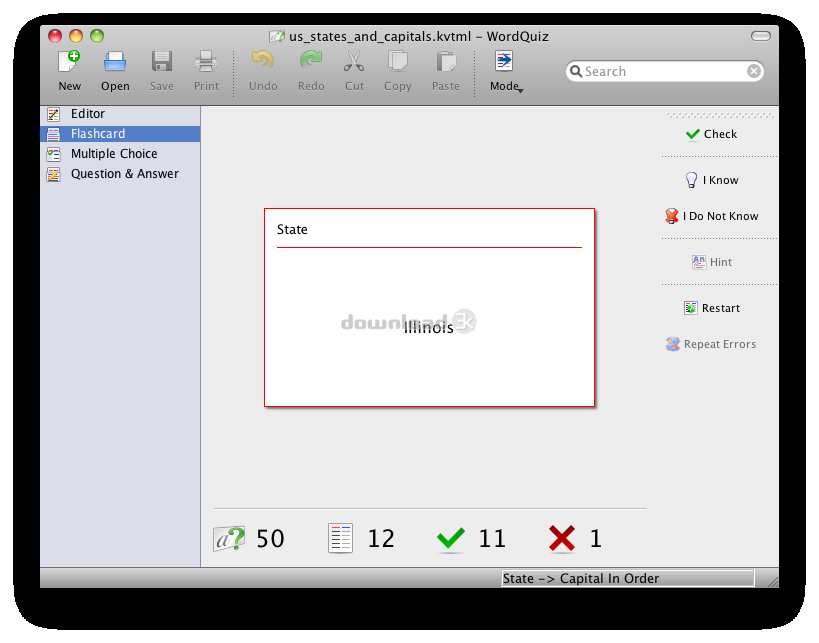Viewport: 819px width, 643px height.
Task: Click the State heading on the flashcard
Action: click(292, 230)
